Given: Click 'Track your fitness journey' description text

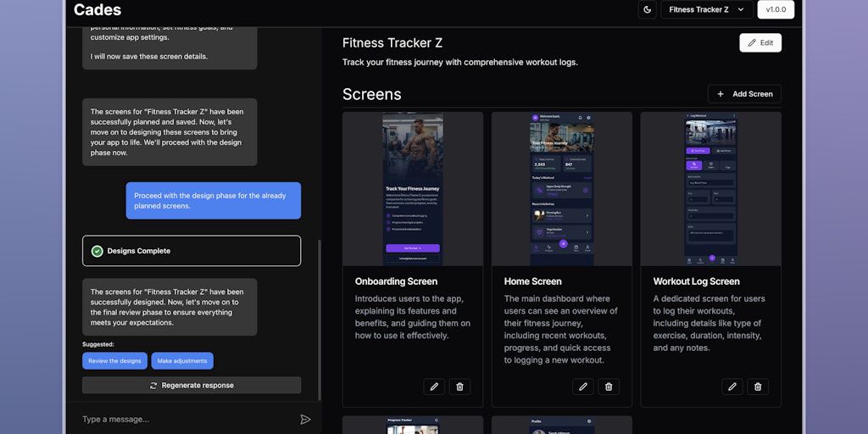Looking at the screenshot, I should click(459, 62).
